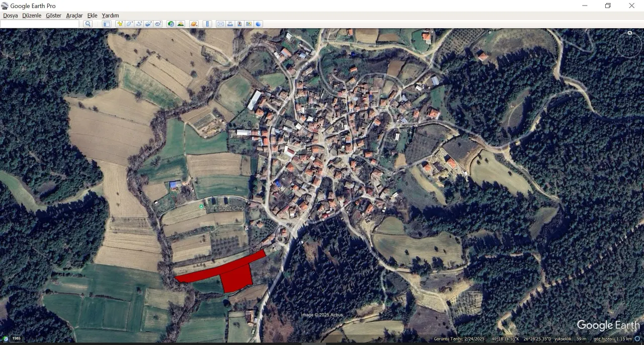Show historical imagery with the clock icon
Screen dimensions: 644x345
[x=171, y=24]
